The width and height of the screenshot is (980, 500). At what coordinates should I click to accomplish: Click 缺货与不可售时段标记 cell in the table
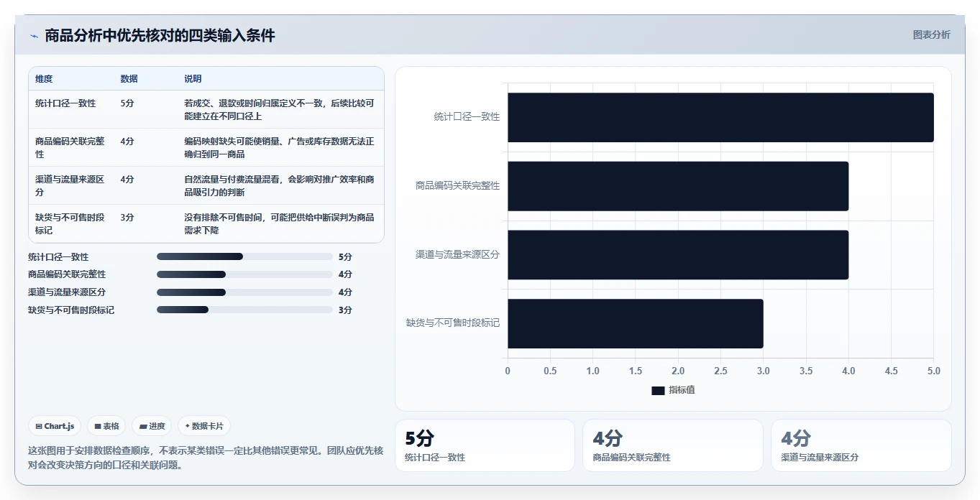70,224
